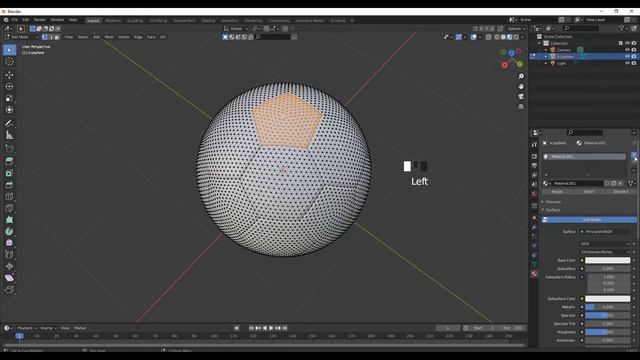The height and width of the screenshot is (360, 640).
Task: Select the Scale tool
Action: pyautogui.click(x=9, y=98)
